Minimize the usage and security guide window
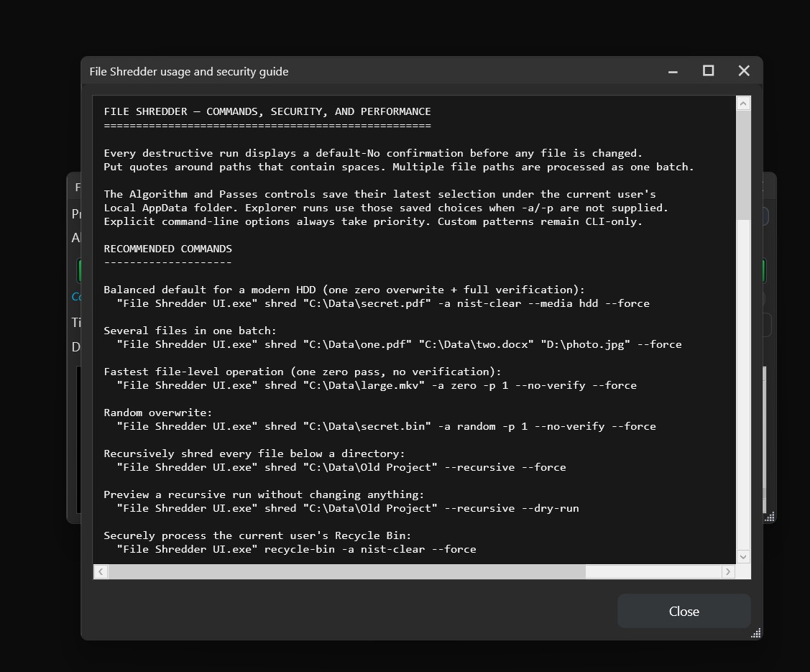The height and width of the screenshot is (672, 810). pos(673,71)
